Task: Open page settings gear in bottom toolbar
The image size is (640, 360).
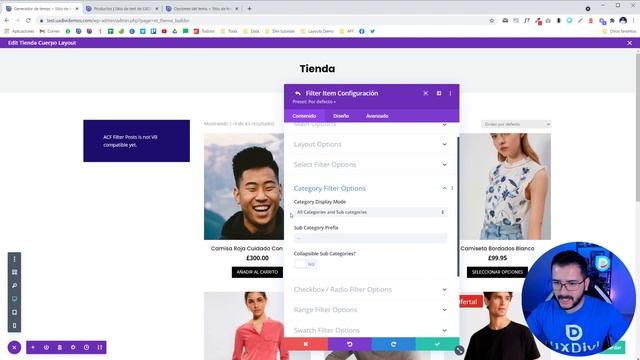Action: 73,347
